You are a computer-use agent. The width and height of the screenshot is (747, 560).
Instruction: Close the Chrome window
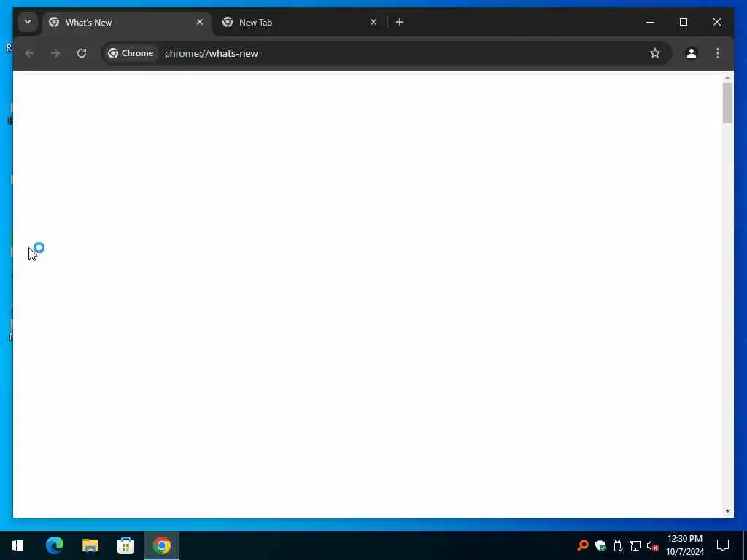[717, 22]
